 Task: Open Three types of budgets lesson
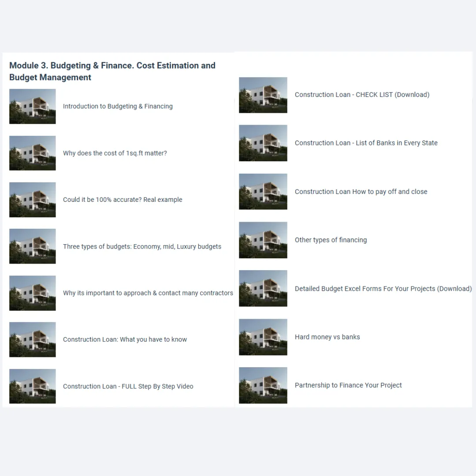pyautogui.click(x=142, y=246)
